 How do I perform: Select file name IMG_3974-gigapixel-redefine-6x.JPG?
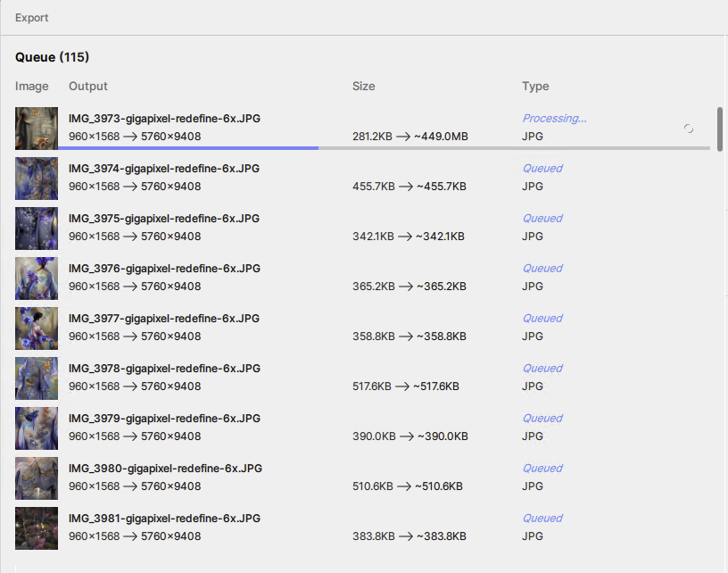(x=164, y=168)
